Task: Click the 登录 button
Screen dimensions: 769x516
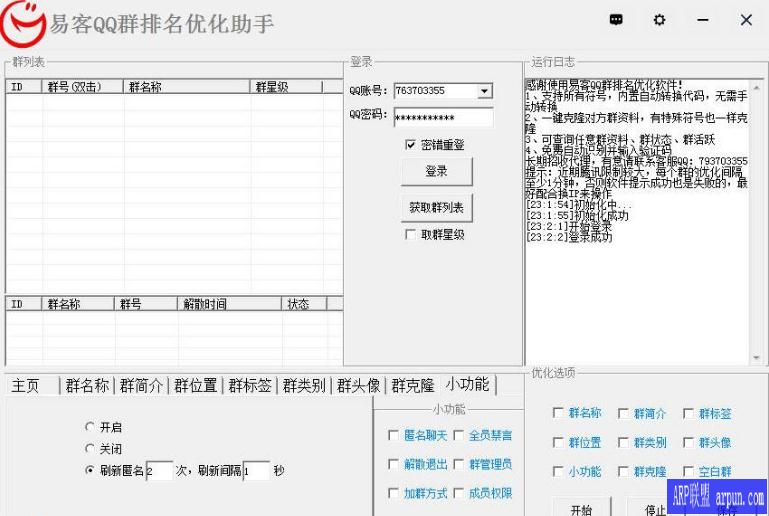Action: click(x=436, y=171)
